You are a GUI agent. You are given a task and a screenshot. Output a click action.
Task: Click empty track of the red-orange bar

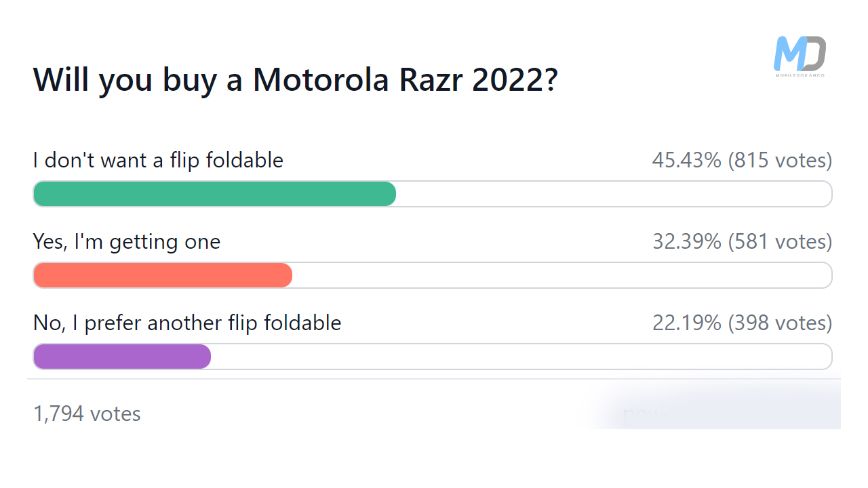[x=561, y=275]
